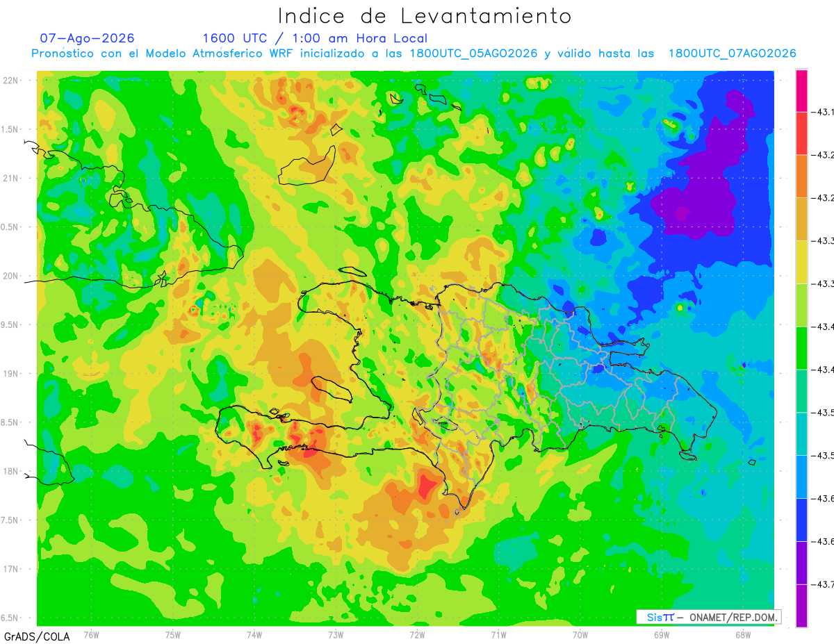This screenshot has width=834, height=644.
Task: Click the pink swatch at the legend top
Action: pos(801,90)
